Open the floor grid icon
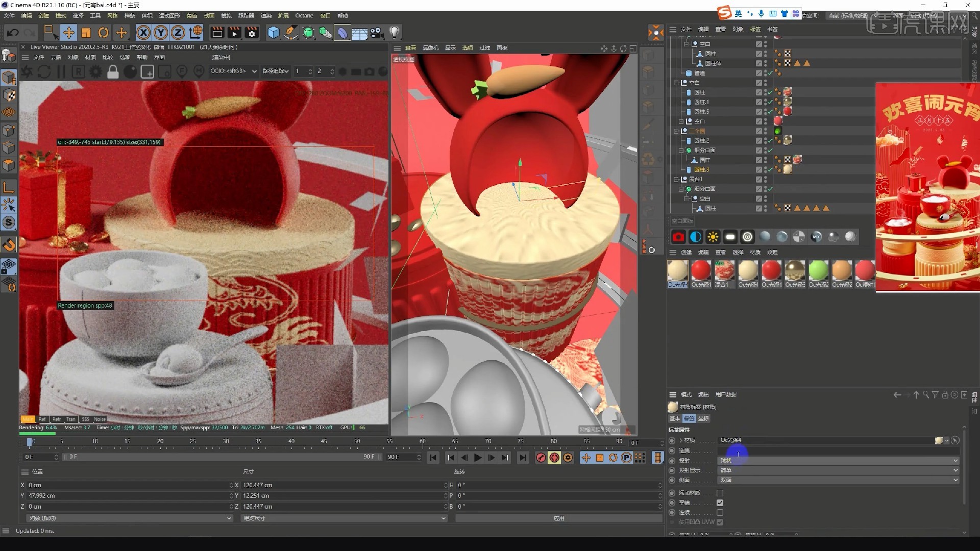The height and width of the screenshot is (551, 980). (359, 33)
